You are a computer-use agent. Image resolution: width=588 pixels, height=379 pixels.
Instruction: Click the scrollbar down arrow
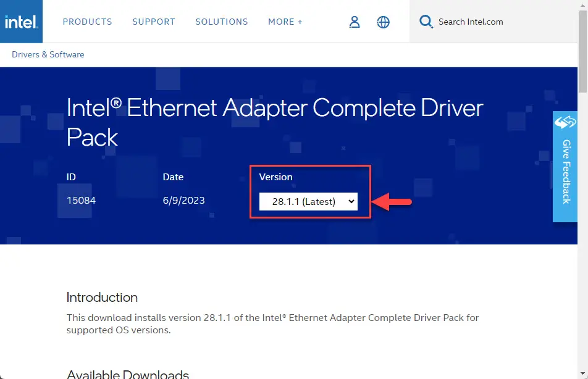coord(583,373)
